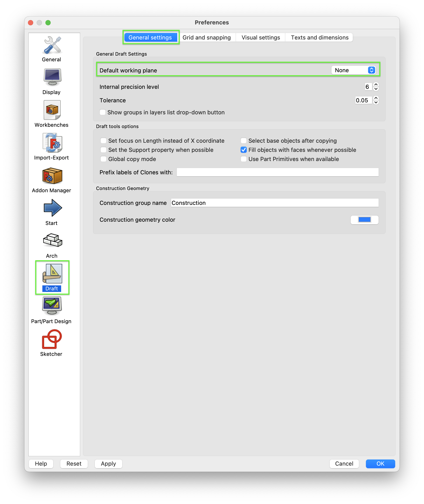Increase the Internal precision level stepper
424x504 pixels.
pos(376,85)
